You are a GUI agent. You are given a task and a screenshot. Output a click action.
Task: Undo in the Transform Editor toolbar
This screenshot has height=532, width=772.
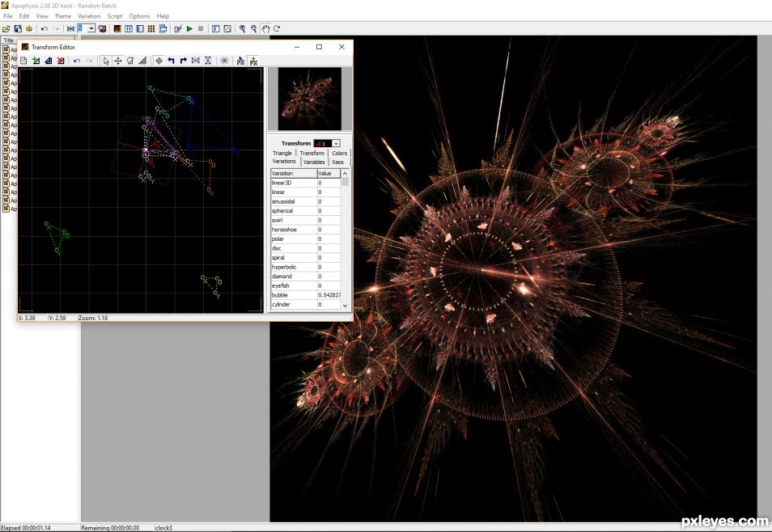click(x=77, y=61)
